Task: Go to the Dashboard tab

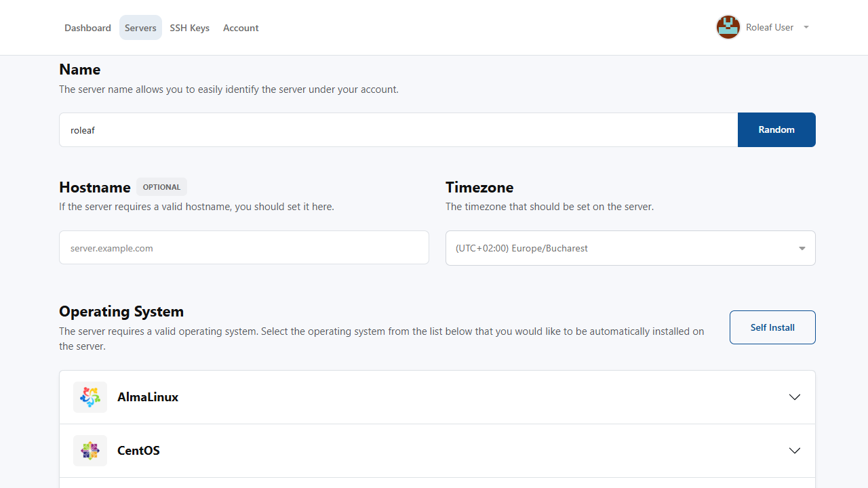Action: pos(87,28)
